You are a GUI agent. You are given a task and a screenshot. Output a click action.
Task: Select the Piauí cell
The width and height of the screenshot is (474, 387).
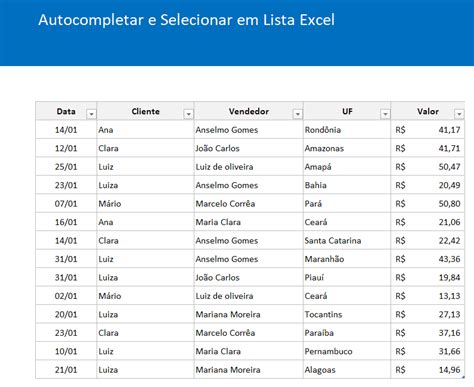347,277
